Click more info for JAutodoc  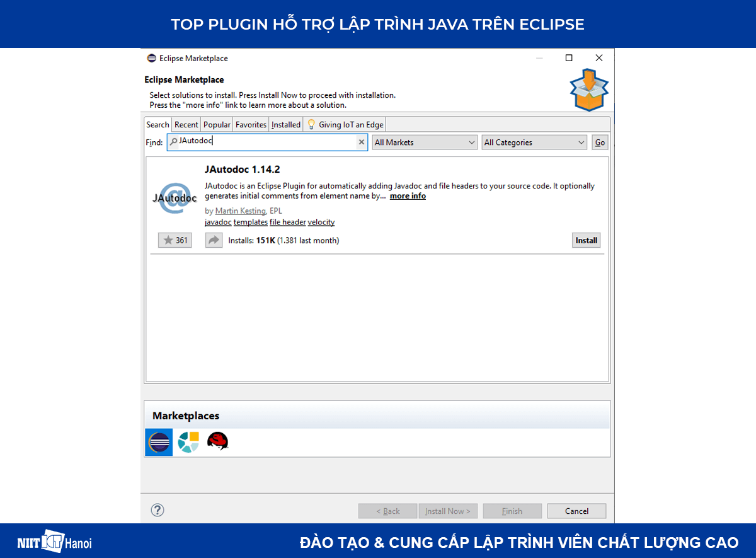click(x=407, y=195)
